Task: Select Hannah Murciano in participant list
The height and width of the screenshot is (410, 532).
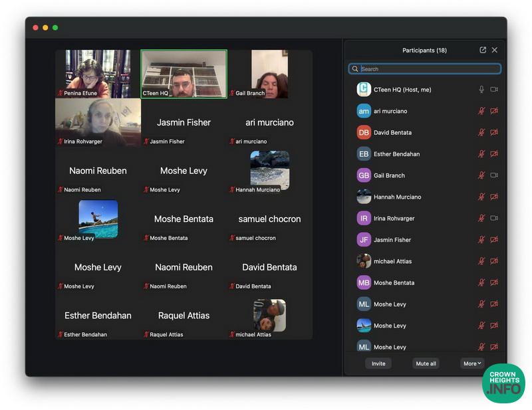Action: tap(397, 197)
